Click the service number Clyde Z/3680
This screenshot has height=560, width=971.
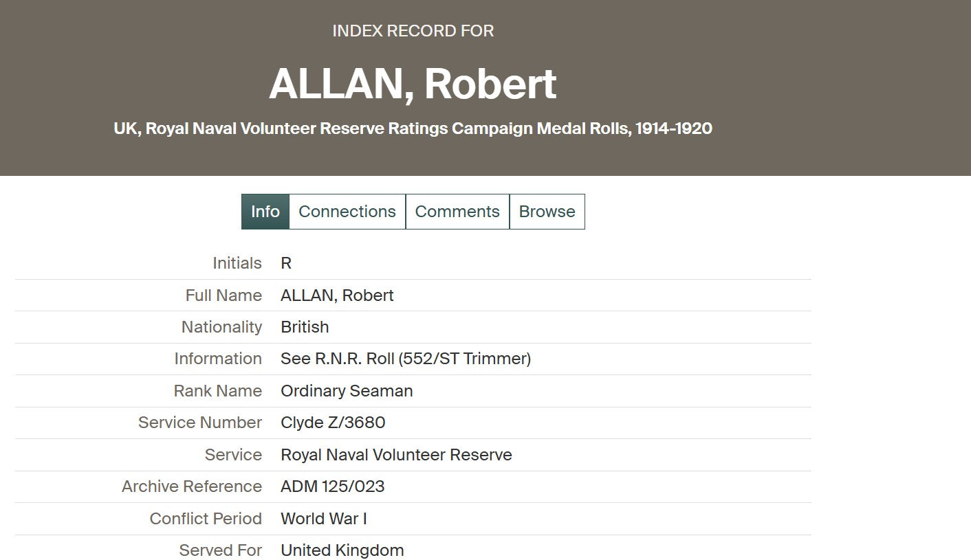(x=333, y=423)
